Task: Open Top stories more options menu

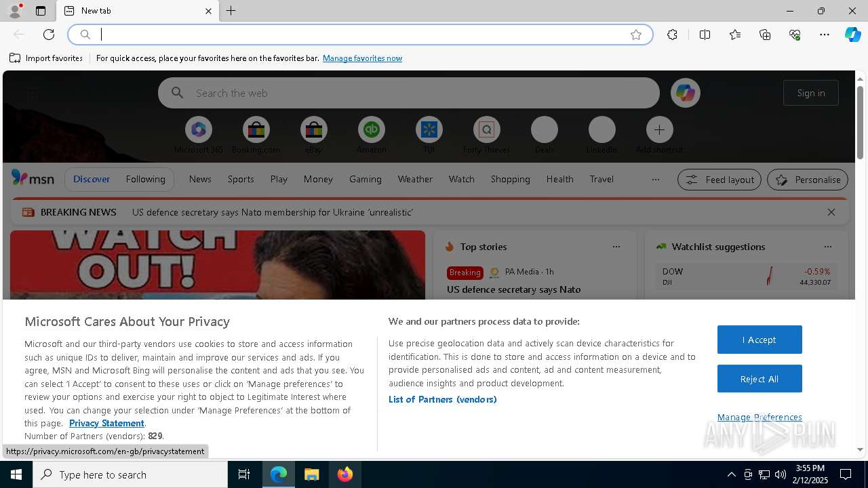Action: click(616, 247)
